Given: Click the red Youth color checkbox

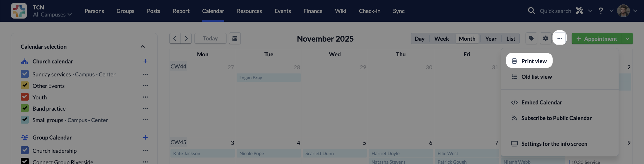Looking at the screenshot, I should pos(25,97).
